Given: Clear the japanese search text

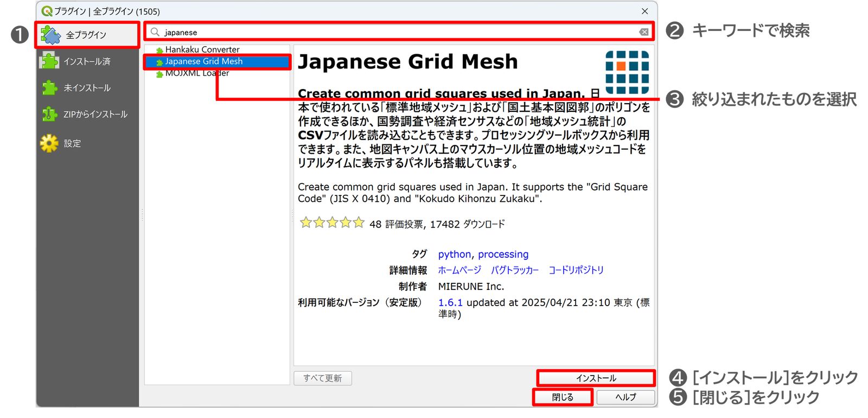Looking at the screenshot, I should pos(644,32).
